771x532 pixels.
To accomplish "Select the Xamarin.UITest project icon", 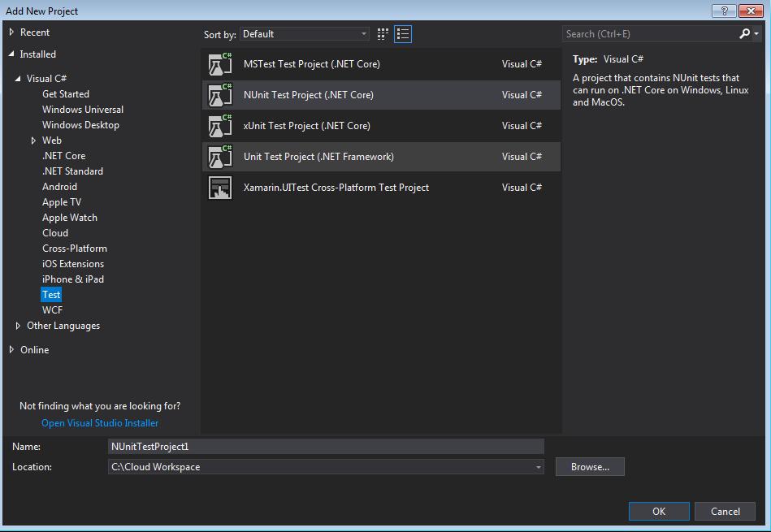I will [219, 187].
